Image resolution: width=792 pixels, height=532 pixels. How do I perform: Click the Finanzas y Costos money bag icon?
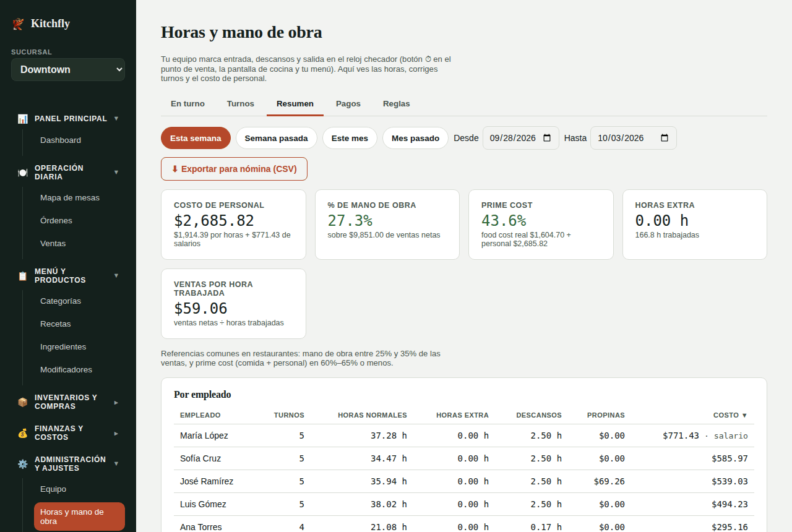[x=22, y=433]
